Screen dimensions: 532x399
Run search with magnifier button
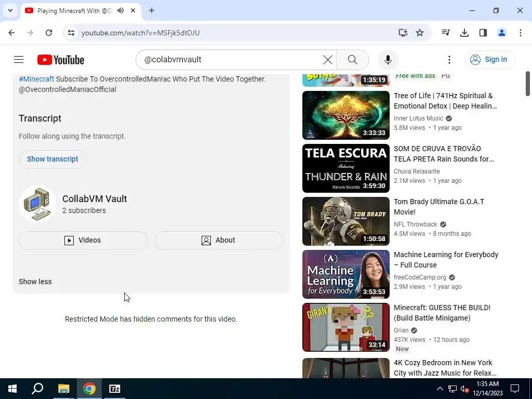(353, 60)
